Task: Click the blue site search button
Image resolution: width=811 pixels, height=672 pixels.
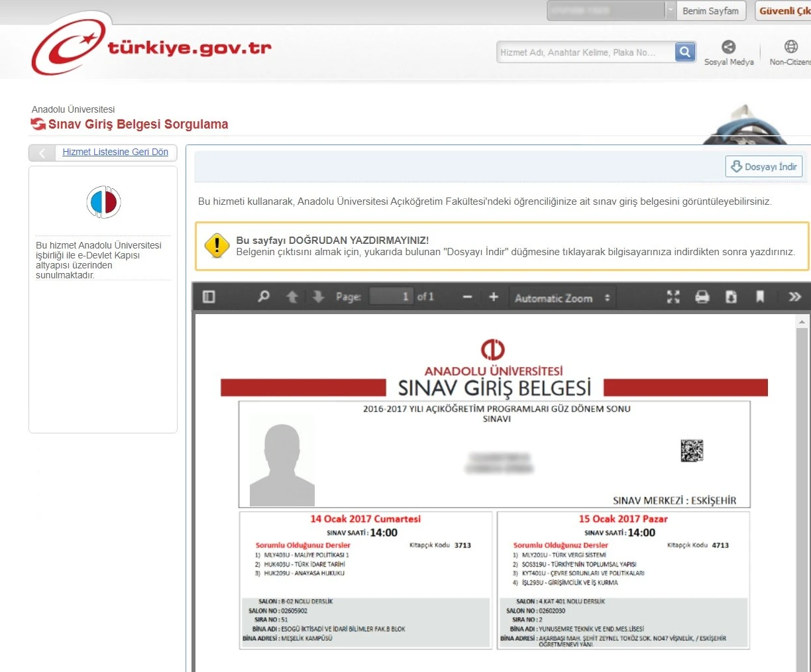Action: click(685, 52)
